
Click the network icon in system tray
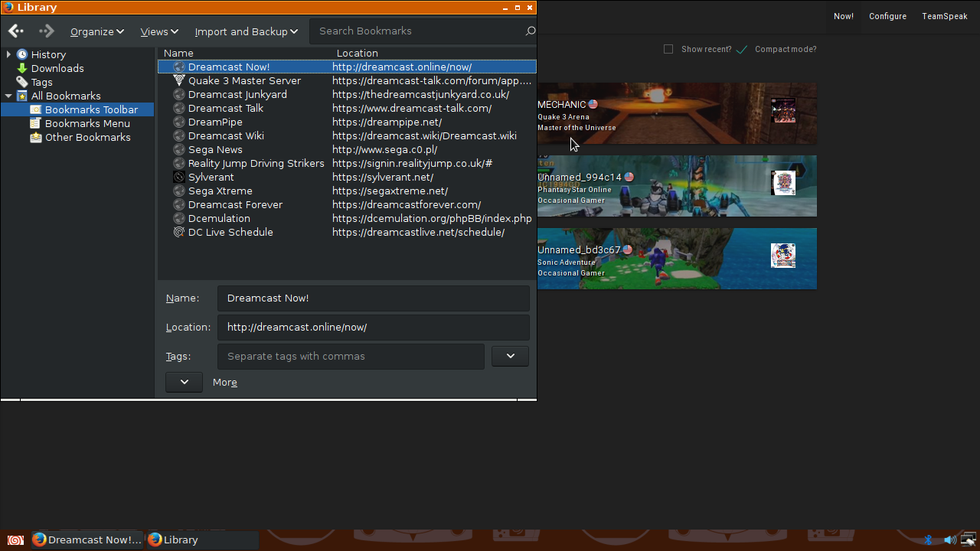[x=969, y=540]
